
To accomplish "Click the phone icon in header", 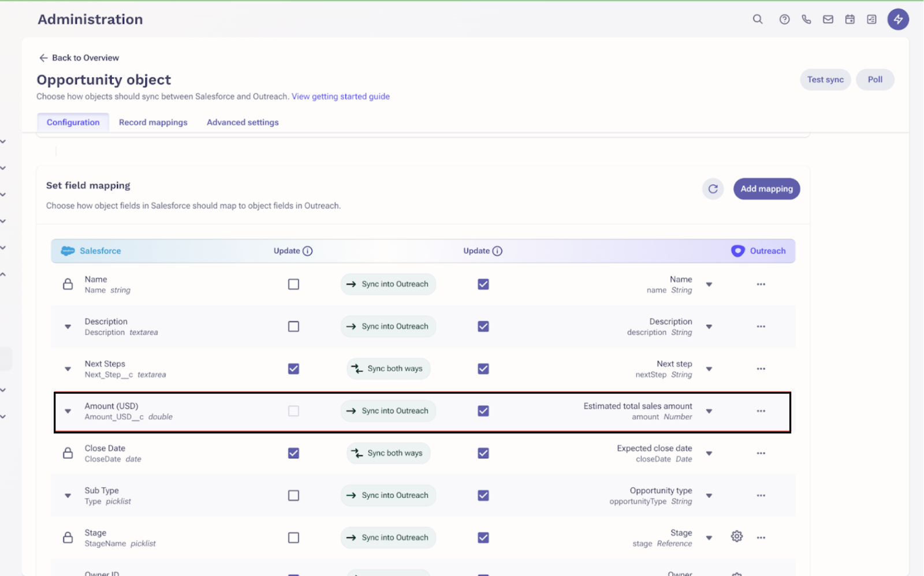I will (x=806, y=19).
